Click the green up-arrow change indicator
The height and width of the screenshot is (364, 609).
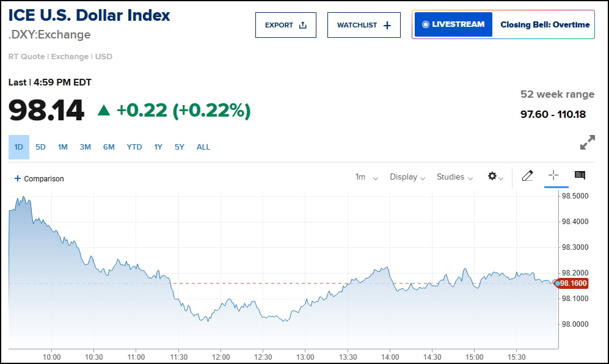(x=104, y=111)
